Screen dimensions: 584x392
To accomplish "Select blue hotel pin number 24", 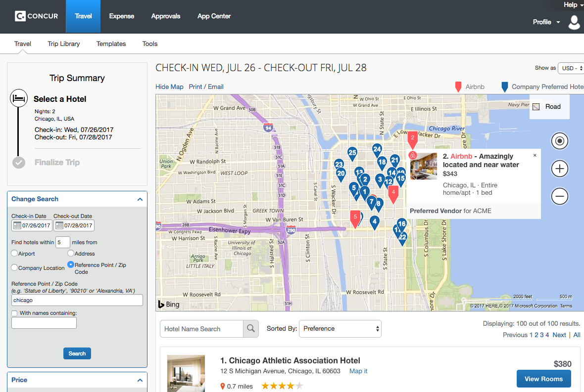I will click(377, 150).
